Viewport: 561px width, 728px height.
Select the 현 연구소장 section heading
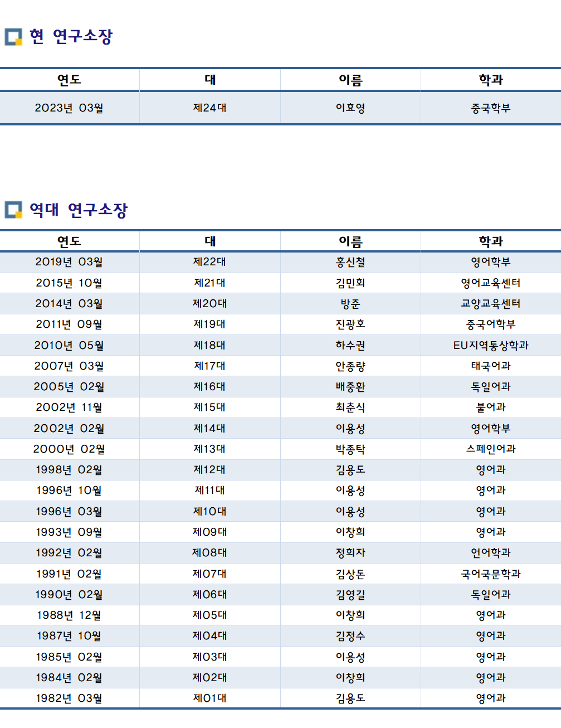pos(71,37)
